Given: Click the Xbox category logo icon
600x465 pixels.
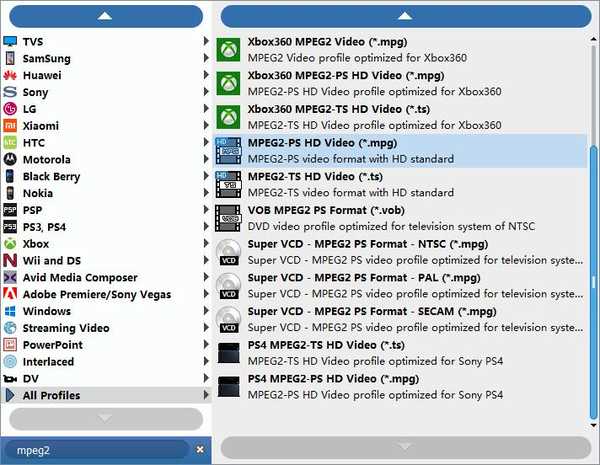Looking at the screenshot, I should [x=10, y=243].
